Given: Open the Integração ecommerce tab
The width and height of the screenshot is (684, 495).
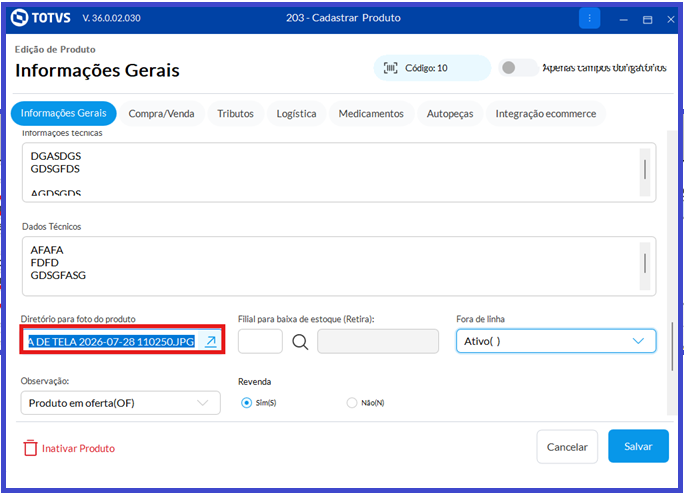Looking at the screenshot, I should click(546, 114).
